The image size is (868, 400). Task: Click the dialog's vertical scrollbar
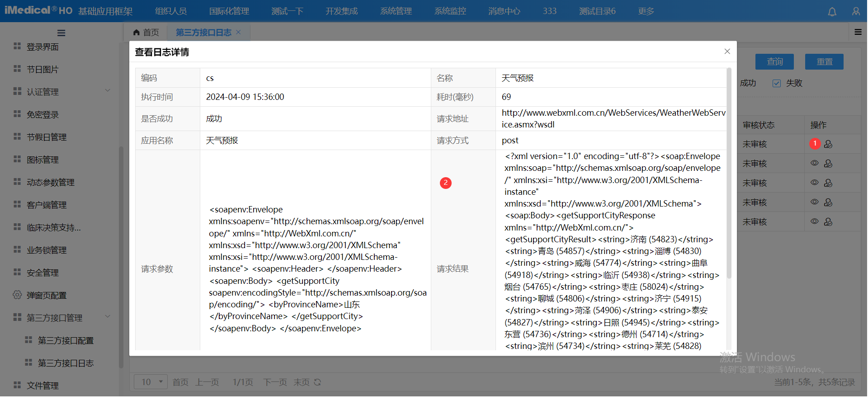728,172
